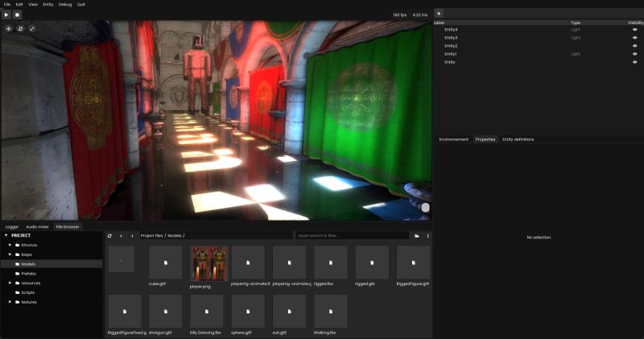644x339 pixels.
Task: Click the 160 fps counter
Action: pos(399,14)
